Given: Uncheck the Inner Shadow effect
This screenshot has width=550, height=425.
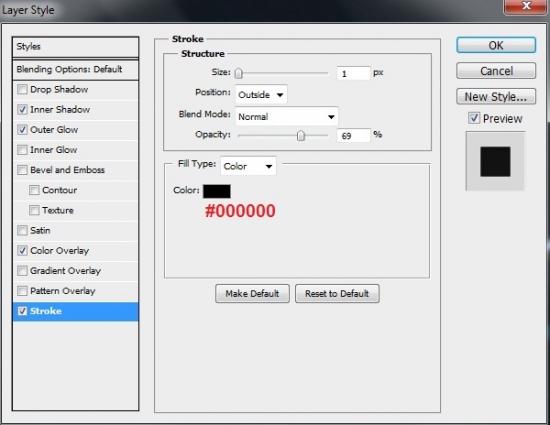Looking at the screenshot, I should tap(22, 109).
